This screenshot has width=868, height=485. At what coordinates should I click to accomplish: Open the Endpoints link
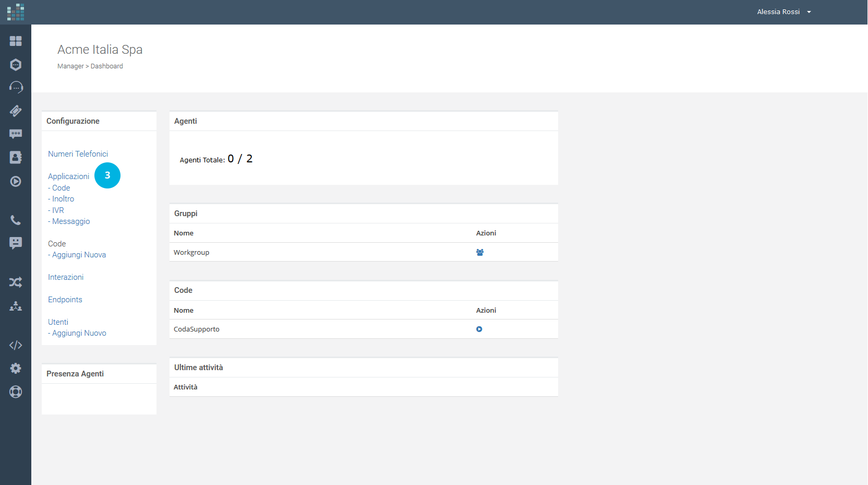(65, 299)
